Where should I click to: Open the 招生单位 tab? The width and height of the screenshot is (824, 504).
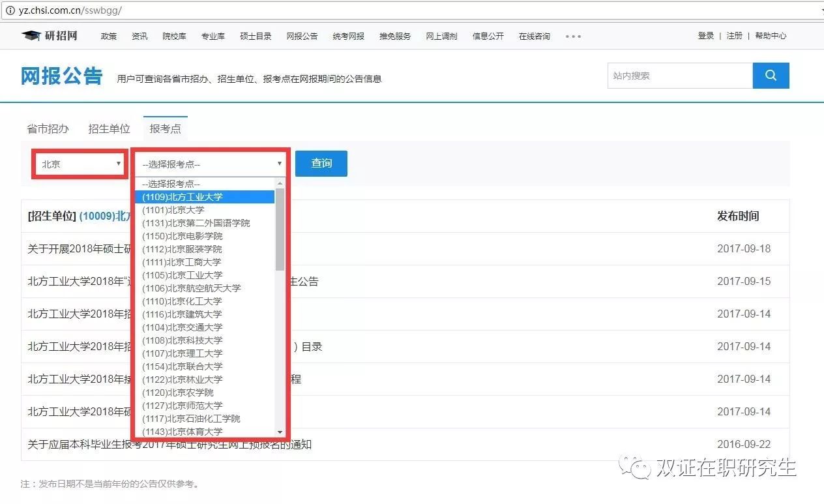pos(109,128)
